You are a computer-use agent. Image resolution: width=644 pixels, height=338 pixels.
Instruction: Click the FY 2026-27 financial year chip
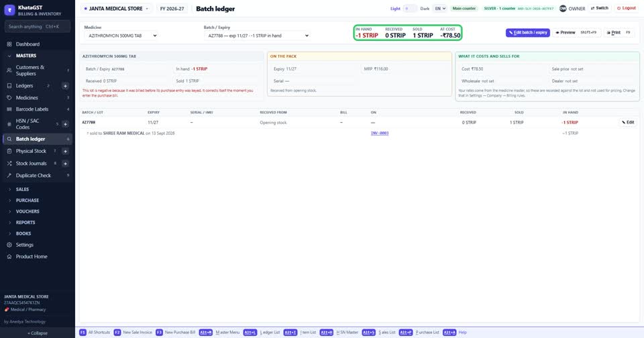[172, 9]
